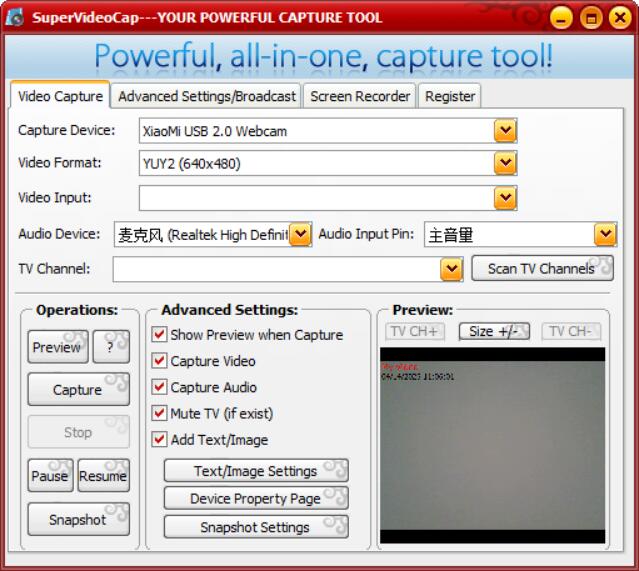Toggle the Capture Video checkbox
The height and width of the screenshot is (571, 639).
pos(159,361)
